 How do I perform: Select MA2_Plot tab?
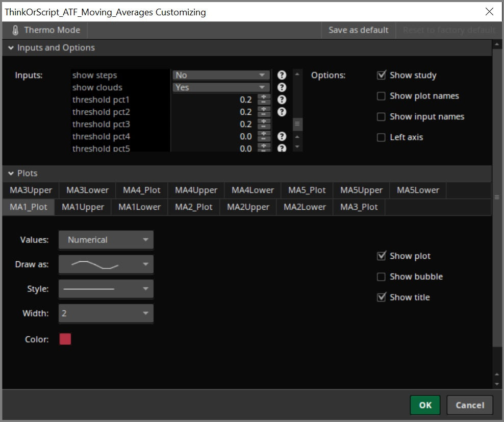194,207
